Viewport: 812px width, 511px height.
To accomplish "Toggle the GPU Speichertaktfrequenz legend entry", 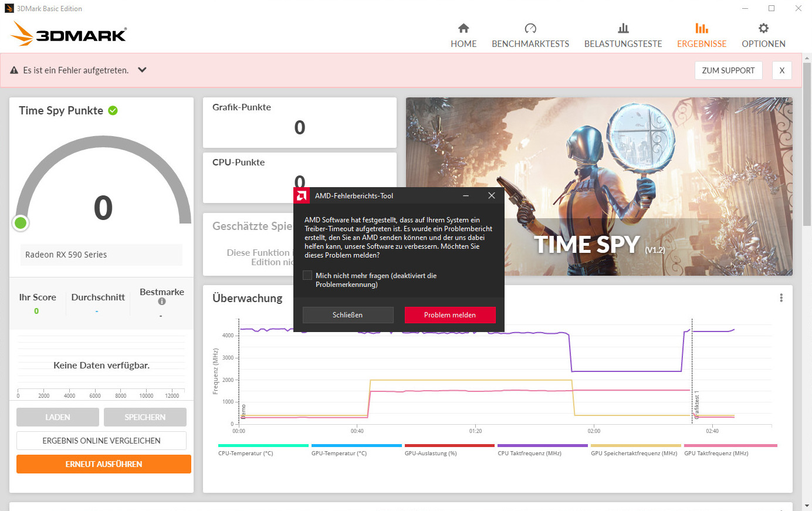I will pyautogui.click(x=636, y=450).
